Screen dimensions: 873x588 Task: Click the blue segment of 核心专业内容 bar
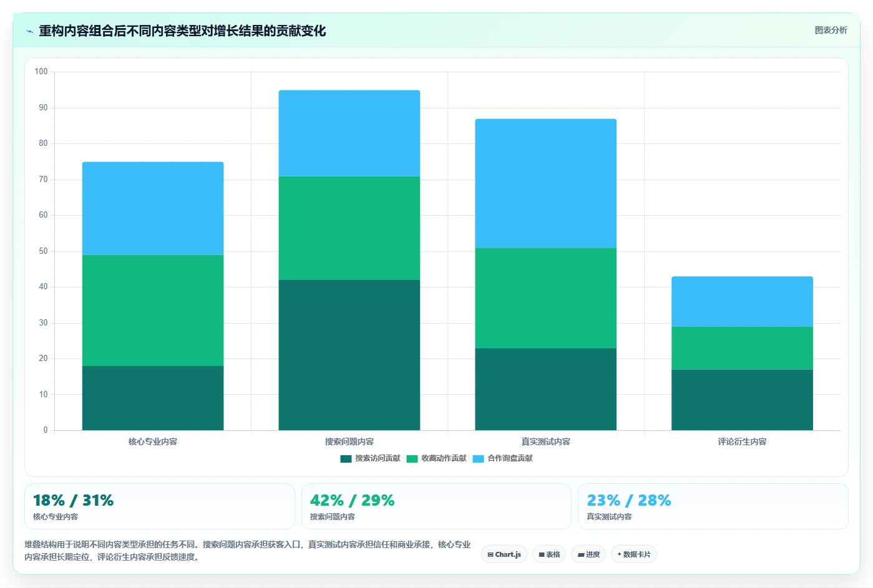point(153,208)
